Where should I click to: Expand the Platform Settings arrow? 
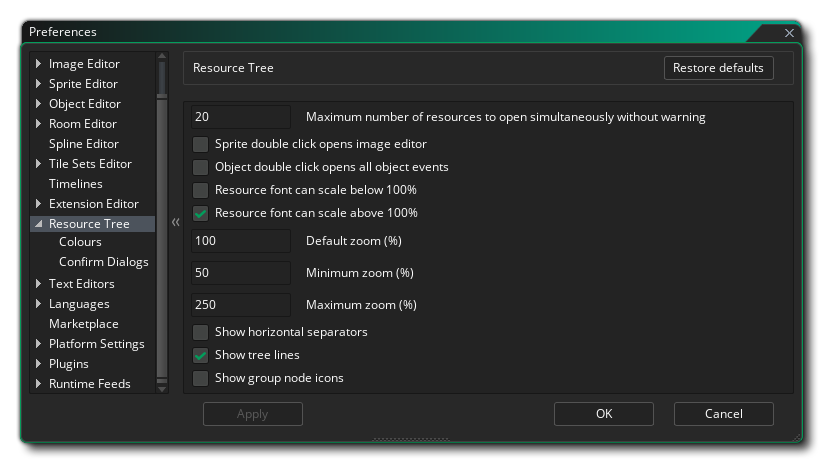pos(39,344)
